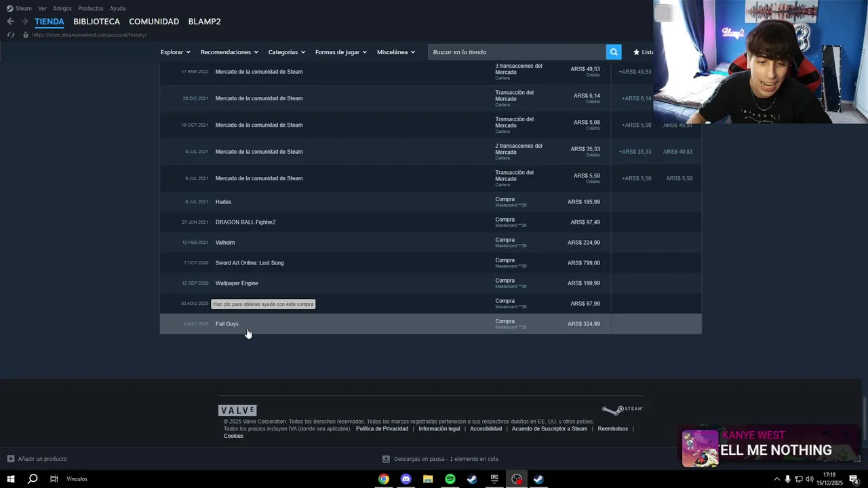Expand the Formas de jugar dropdown
Screen dimensions: 868x488
tap(340, 52)
